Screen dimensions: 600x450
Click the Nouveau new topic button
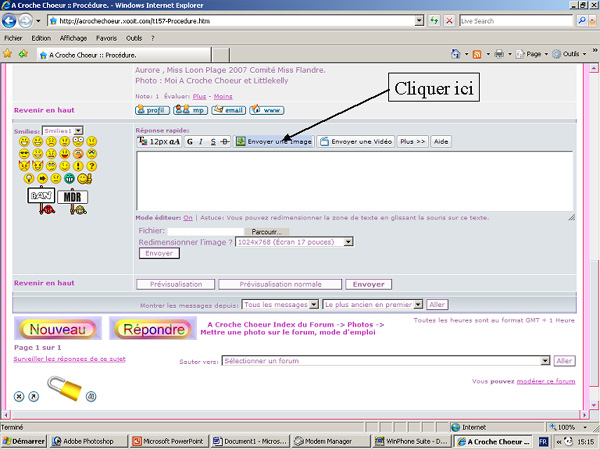(58, 329)
